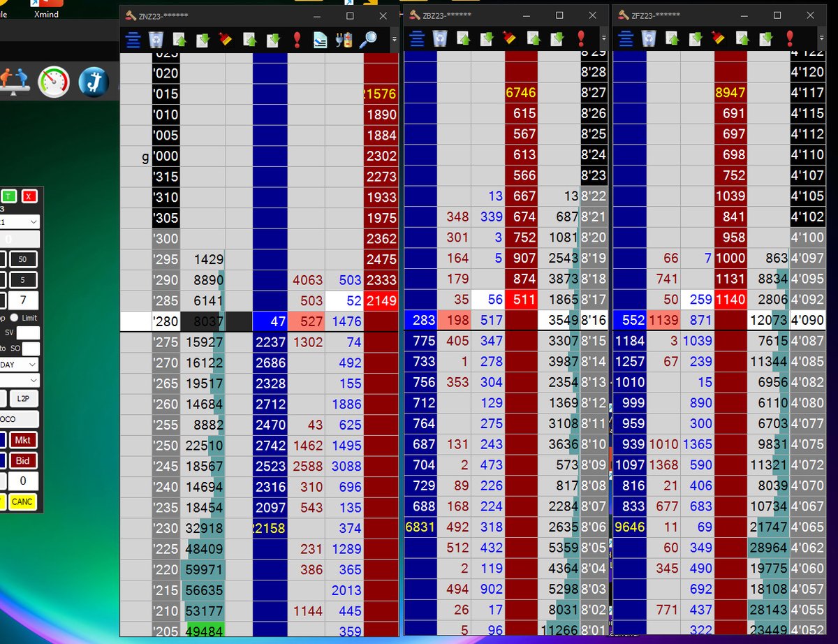This screenshot has height=644, width=838.
Task: Click the magnifying glass icon in ZNZ23 toolbar
Action: pyautogui.click(x=368, y=40)
